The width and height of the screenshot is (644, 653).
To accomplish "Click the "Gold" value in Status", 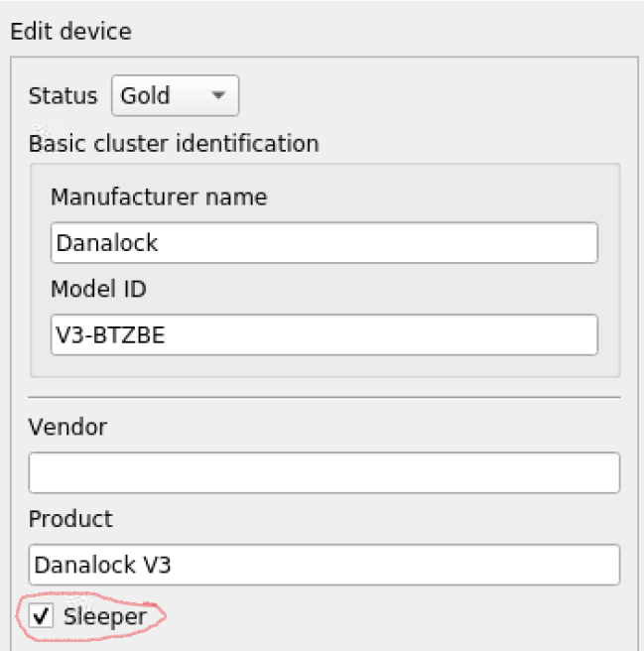I will pyautogui.click(x=145, y=96).
